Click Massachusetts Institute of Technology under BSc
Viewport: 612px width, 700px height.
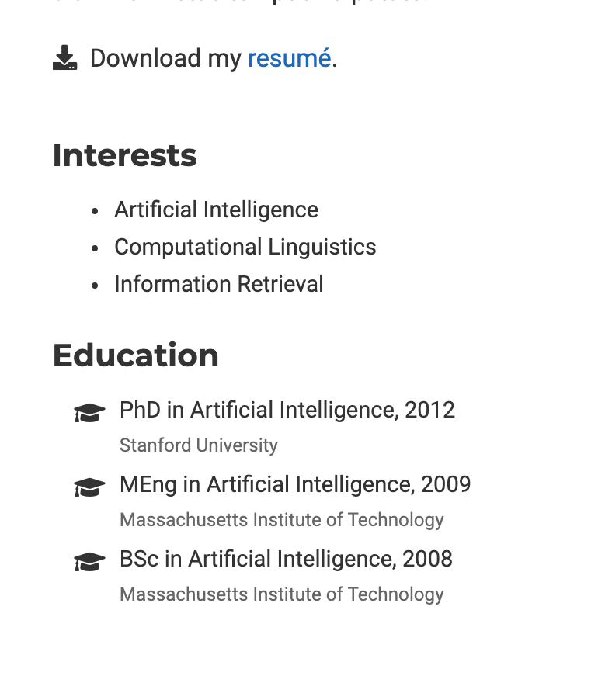282,594
